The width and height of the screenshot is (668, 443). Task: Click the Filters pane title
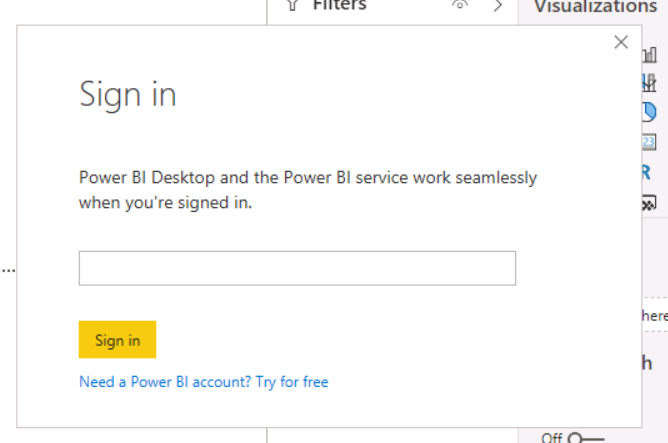(x=340, y=5)
